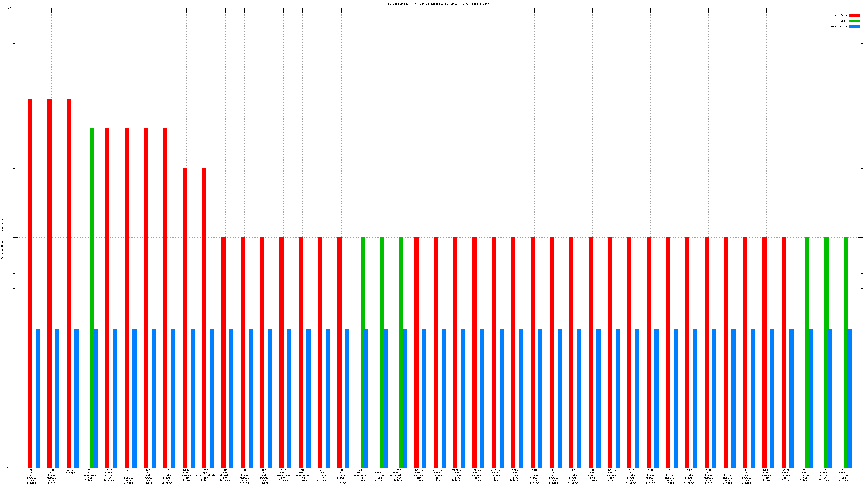Select the red bar above 'none 8 hops'
This screenshot has height=488, width=868.
pyautogui.click(x=69, y=283)
